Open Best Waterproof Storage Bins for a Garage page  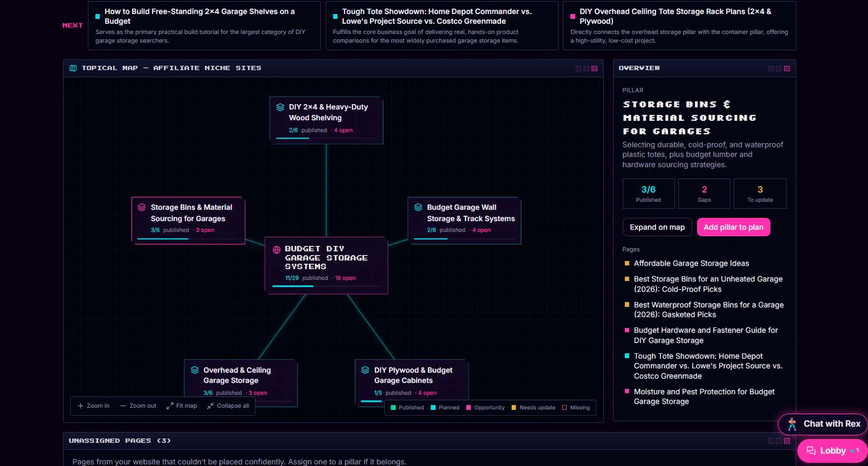point(709,310)
